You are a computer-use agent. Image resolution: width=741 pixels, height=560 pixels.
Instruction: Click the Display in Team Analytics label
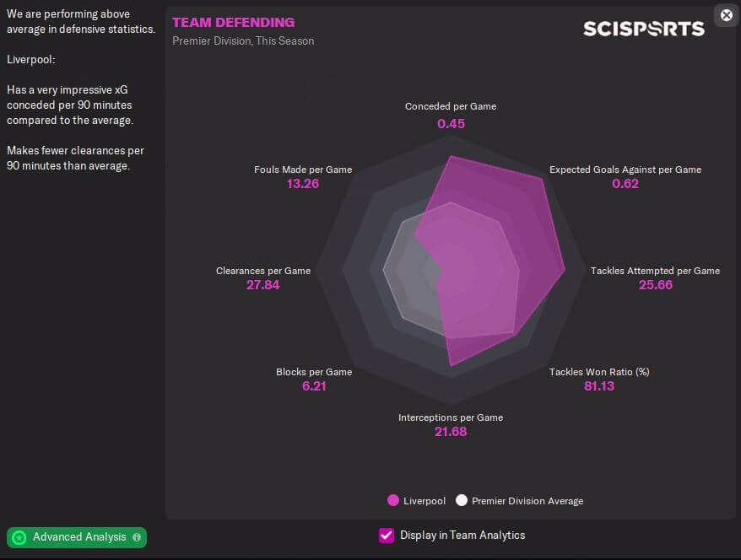click(x=462, y=535)
